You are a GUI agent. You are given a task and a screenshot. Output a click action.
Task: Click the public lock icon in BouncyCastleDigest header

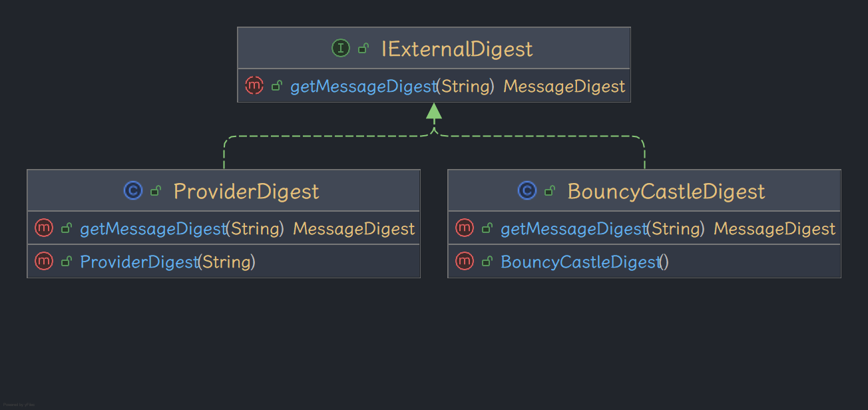point(550,191)
